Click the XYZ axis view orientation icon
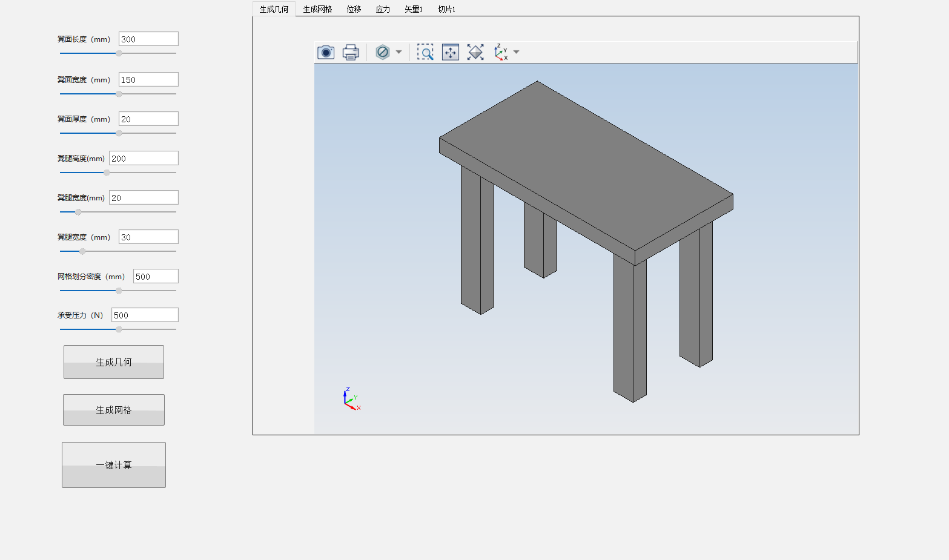Screen dimensions: 949x560 [501, 52]
